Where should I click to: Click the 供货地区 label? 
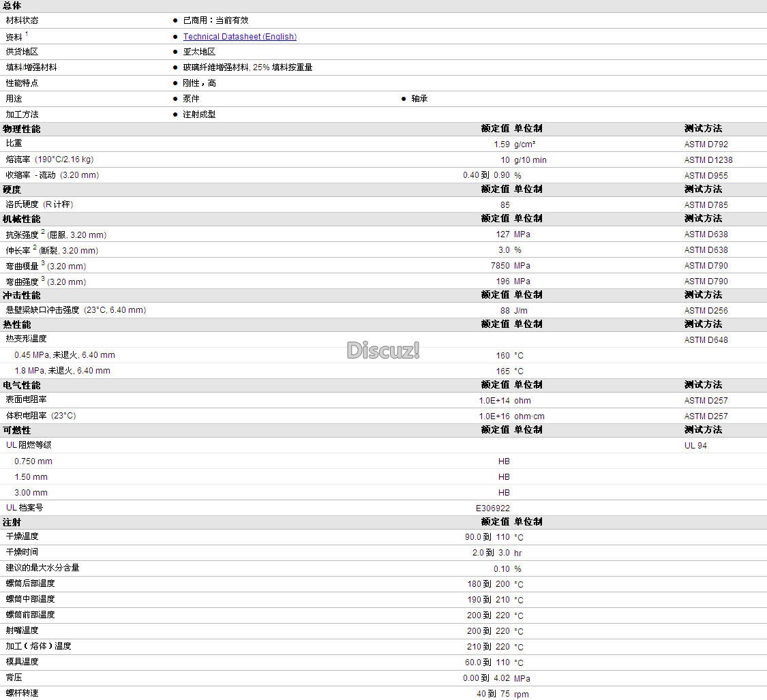pyautogui.click(x=22, y=52)
